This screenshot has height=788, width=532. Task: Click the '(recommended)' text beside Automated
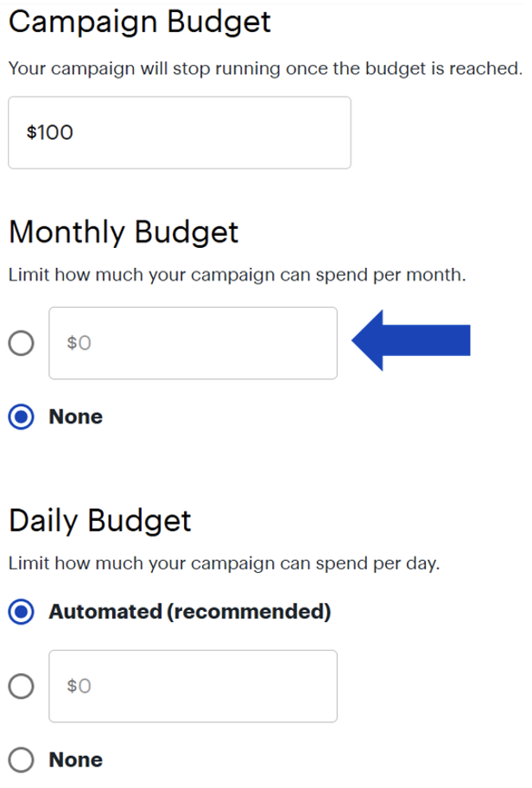[248, 613]
